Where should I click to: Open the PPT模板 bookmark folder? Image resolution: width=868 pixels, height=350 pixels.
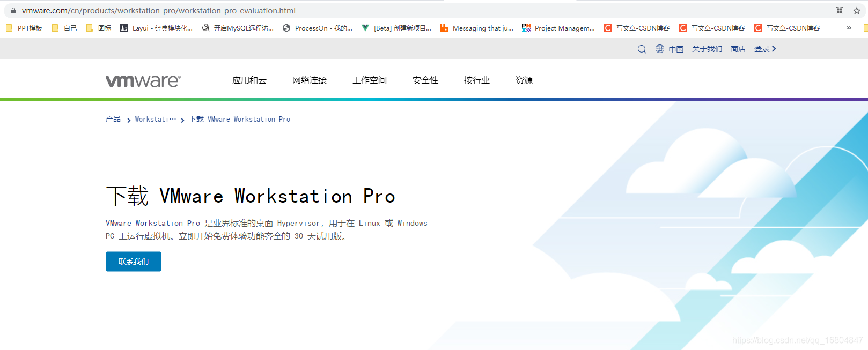[x=24, y=28]
